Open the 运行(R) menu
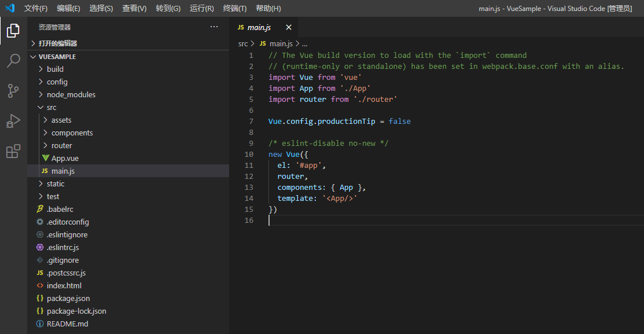The image size is (644, 334). click(202, 8)
